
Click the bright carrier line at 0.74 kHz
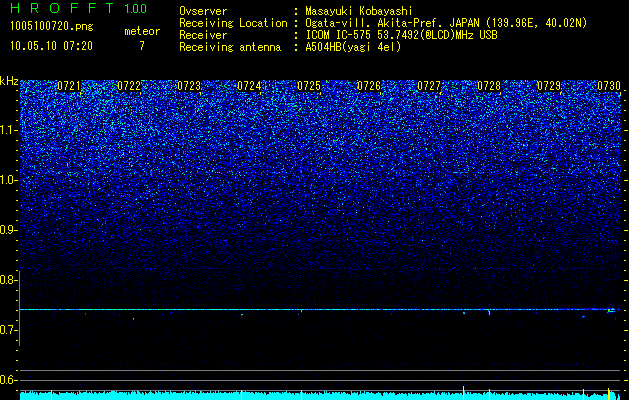320,309
